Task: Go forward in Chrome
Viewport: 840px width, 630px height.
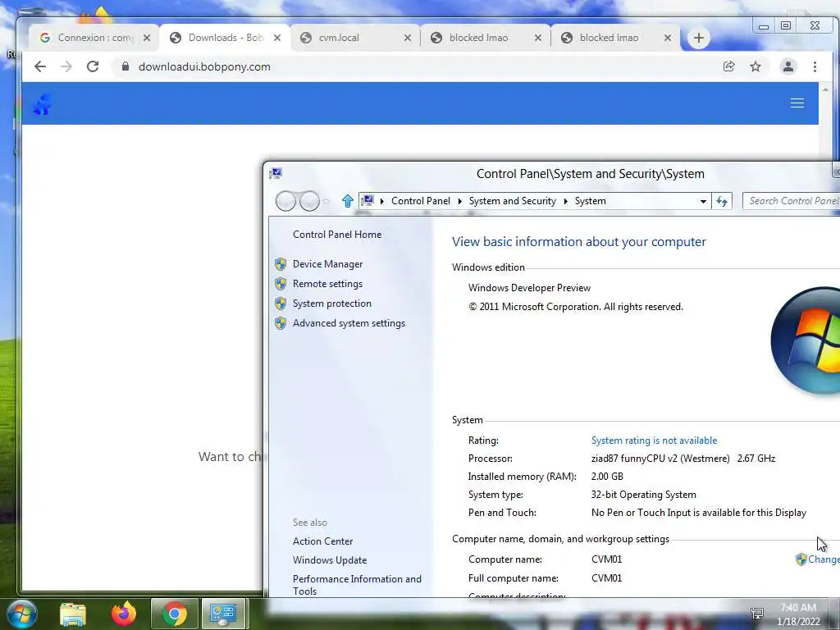Action: 66,66
